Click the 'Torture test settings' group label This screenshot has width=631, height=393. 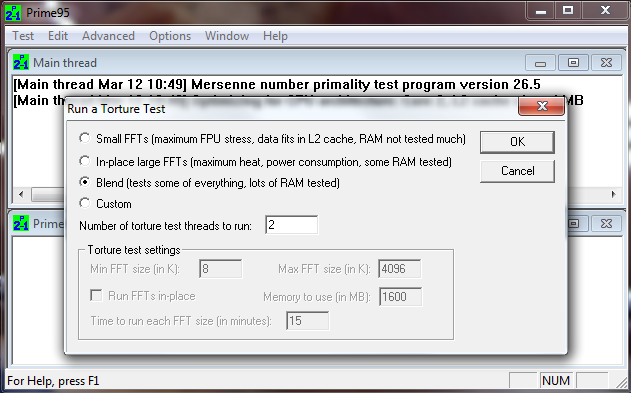(134, 250)
